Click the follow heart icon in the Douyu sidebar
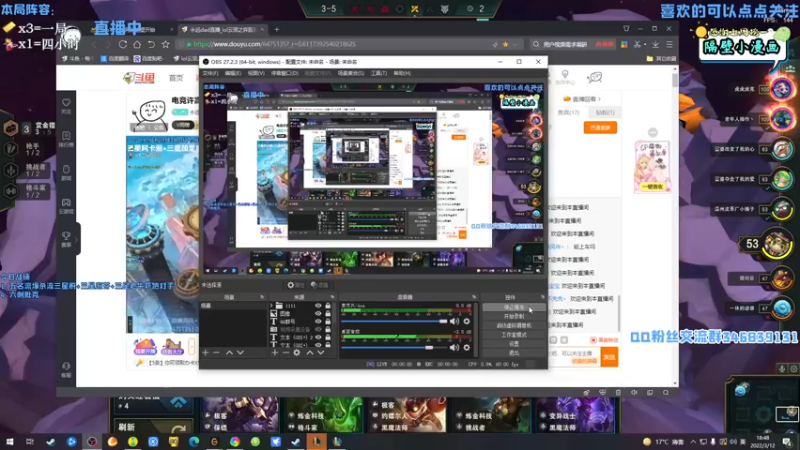The height and width of the screenshot is (450, 800). (66, 106)
